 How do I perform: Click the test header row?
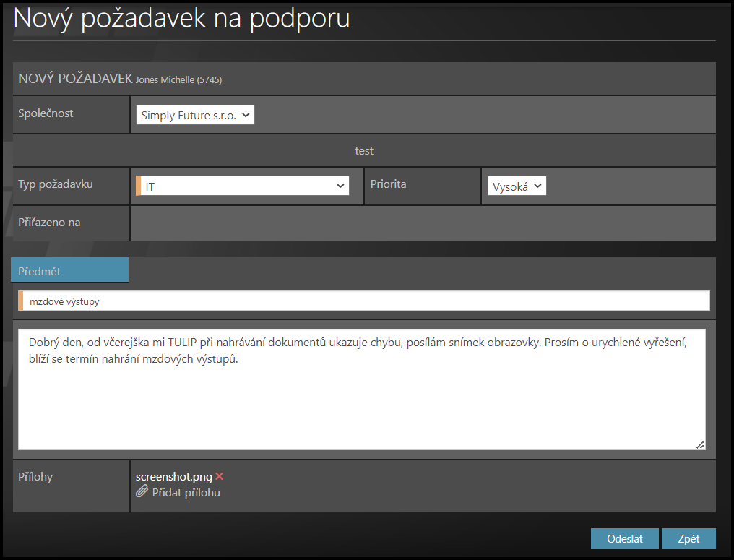pyautogui.click(x=364, y=151)
